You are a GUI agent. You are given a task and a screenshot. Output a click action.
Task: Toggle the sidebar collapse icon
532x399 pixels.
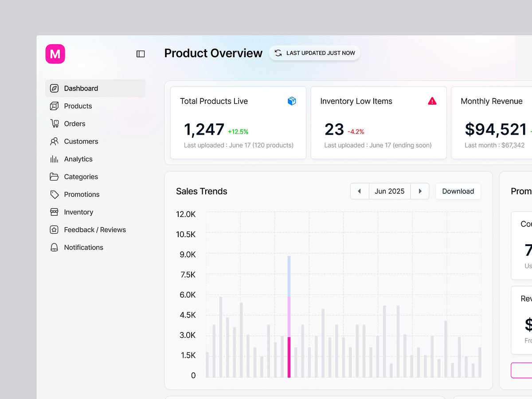pyautogui.click(x=141, y=54)
